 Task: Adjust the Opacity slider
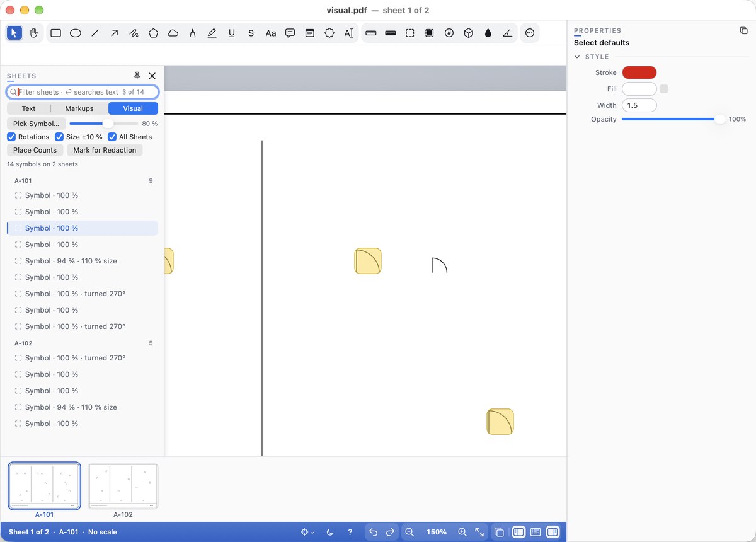click(x=673, y=119)
